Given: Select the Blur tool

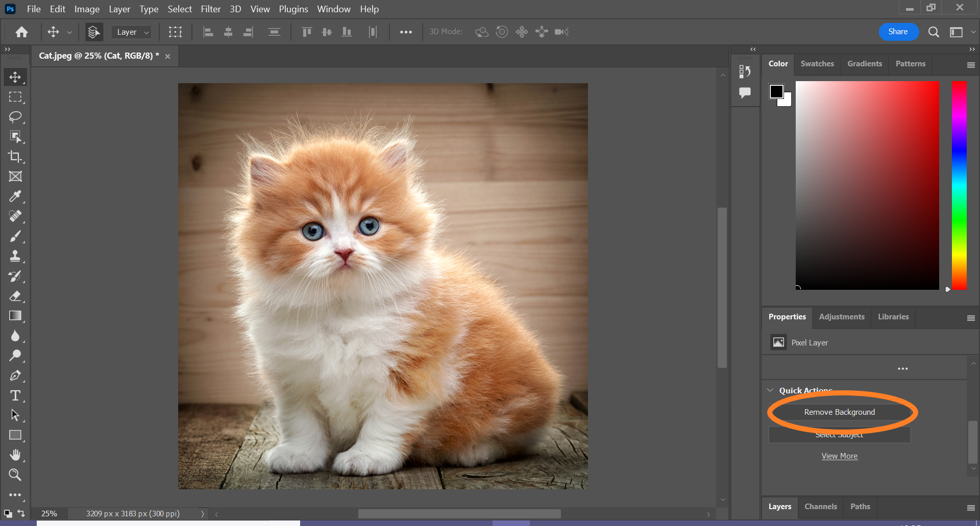Looking at the screenshot, I should coord(15,336).
